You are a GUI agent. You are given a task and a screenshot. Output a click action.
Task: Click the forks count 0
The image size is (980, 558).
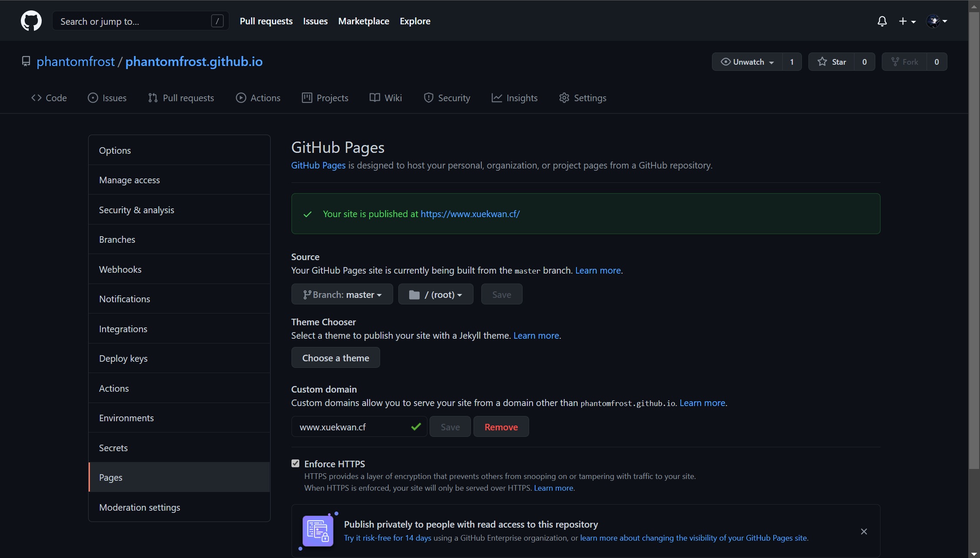click(x=937, y=62)
